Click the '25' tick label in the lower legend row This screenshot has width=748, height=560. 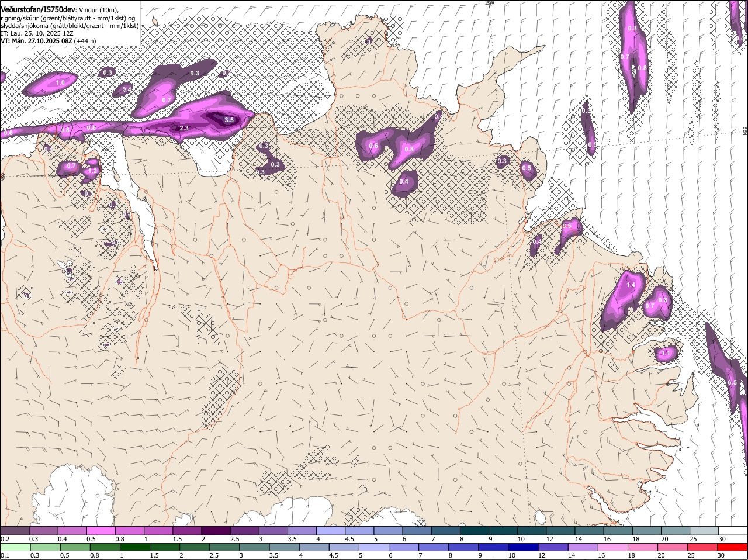click(x=691, y=555)
